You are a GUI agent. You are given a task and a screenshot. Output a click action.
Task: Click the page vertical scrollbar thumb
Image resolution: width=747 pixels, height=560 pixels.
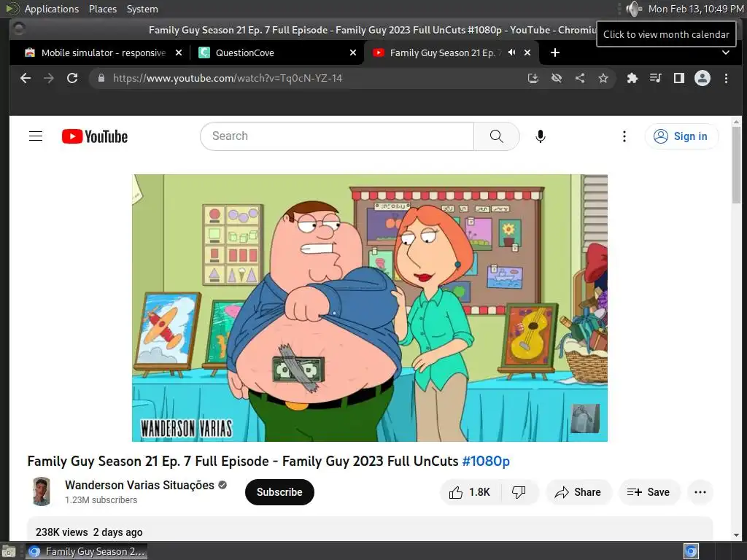coord(737,165)
